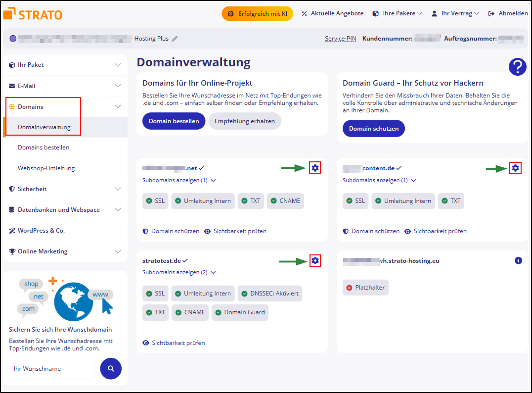Screen dimensions: 532x393
Task: Open settings gear for content.de domain
Action: click(x=516, y=168)
